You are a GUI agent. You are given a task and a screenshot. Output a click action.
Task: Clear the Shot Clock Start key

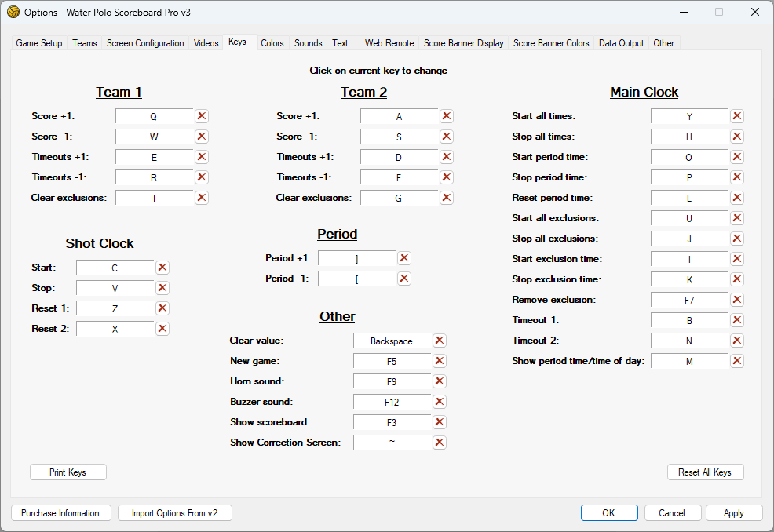(x=162, y=268)
